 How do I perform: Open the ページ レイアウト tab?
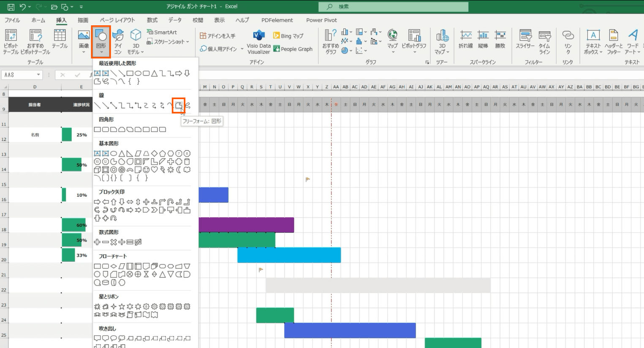pos(117,20)
